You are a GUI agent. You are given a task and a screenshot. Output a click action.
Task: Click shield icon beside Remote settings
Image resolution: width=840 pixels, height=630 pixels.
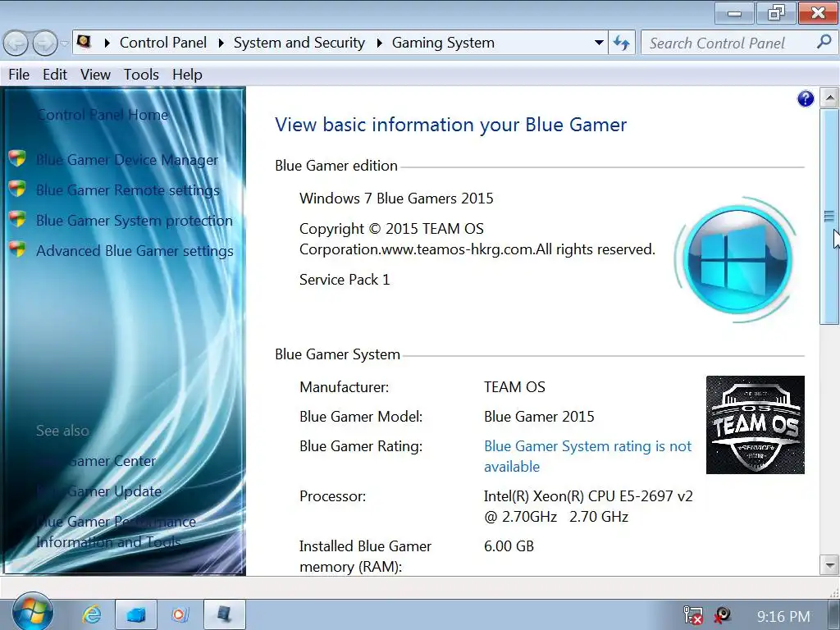pos(17,189)
